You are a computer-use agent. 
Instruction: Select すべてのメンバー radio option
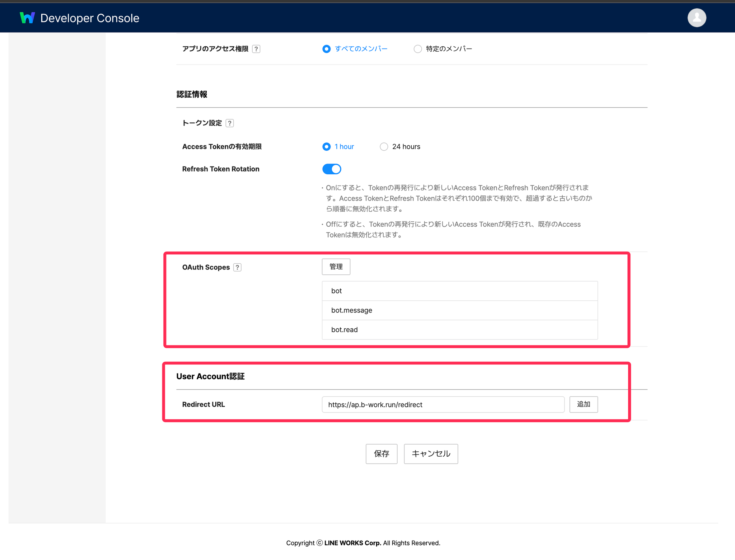tap(326, 49)
